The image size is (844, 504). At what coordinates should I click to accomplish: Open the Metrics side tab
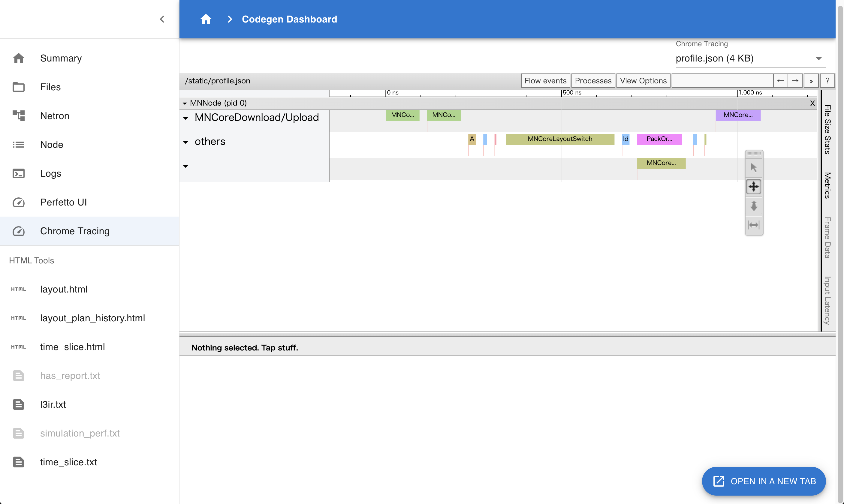(x=827, y=185)
